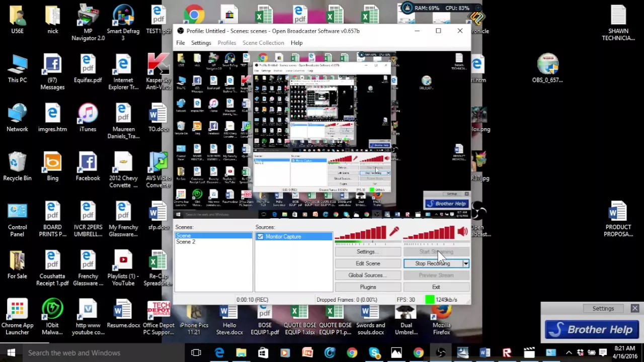Show hidden system tray icons
Screen dimensions: 644x362
[x=569, y=352]
